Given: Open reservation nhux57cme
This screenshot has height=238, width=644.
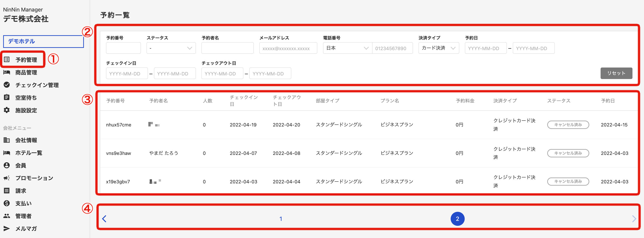Looking at the screenshot, I should tap(118, 125).
